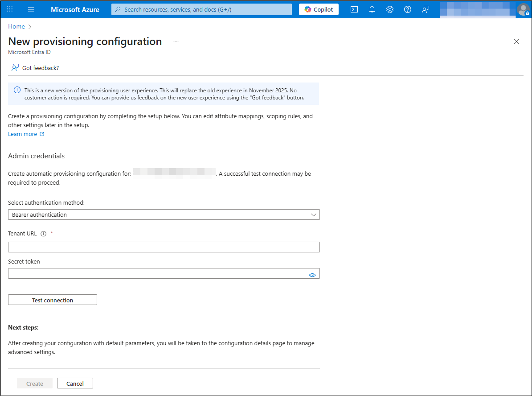
Task: Open the Help question mark icon
Action: click(408, 9)
